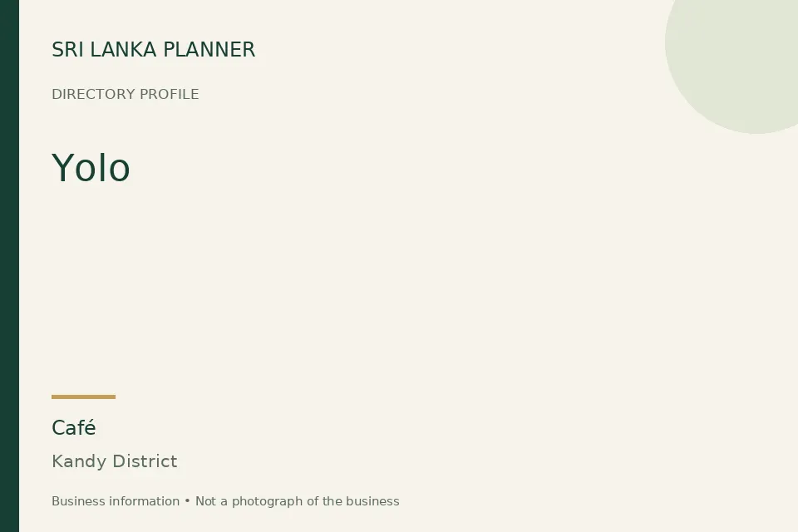The width and height of the screenshot is (798, 532).
Task: Click the Business information footer text
Action: coord(116,501)
